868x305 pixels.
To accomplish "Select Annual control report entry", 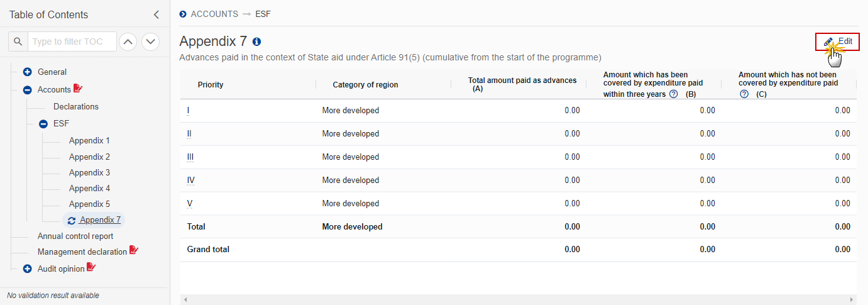I will [75, 236].
